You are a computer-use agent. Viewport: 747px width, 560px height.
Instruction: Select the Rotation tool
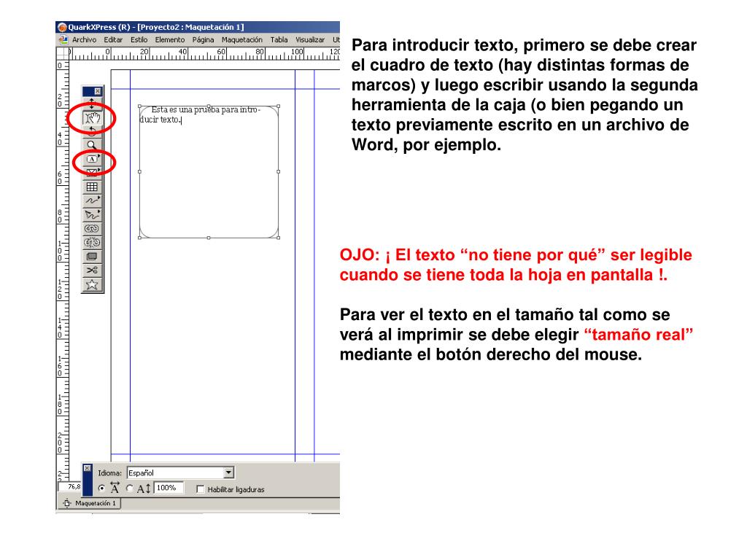click(x=92, y=131)
